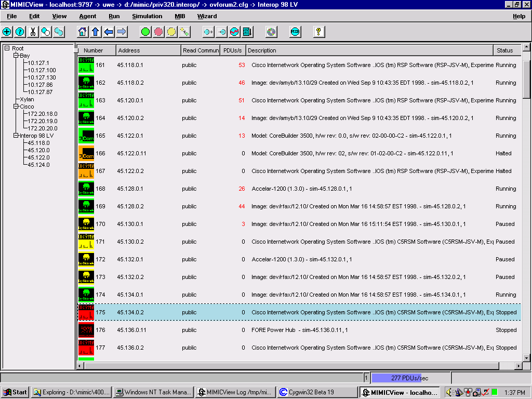Switch to Cygwin32 Beta 19 taskbar window

tap(317, 392)
